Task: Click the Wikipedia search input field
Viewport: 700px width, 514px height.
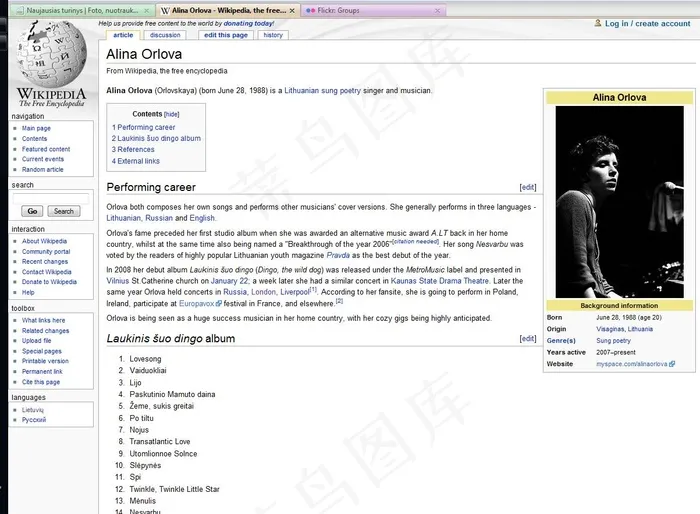Action: coord(50,197)
